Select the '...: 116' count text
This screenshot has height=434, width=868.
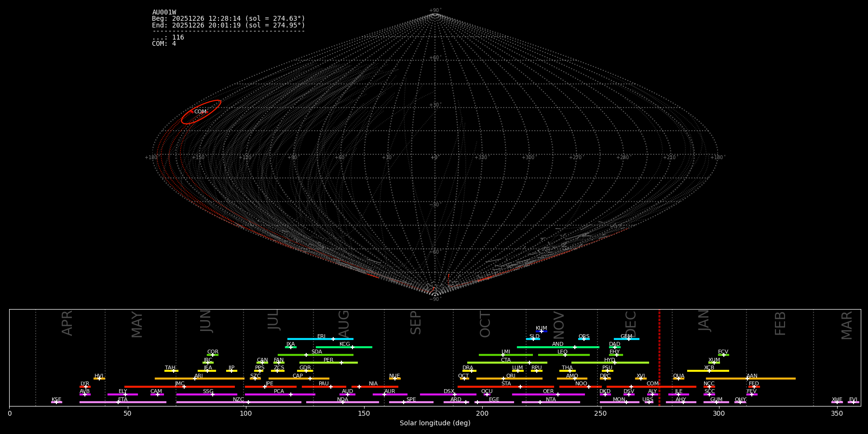pos(168,38)
